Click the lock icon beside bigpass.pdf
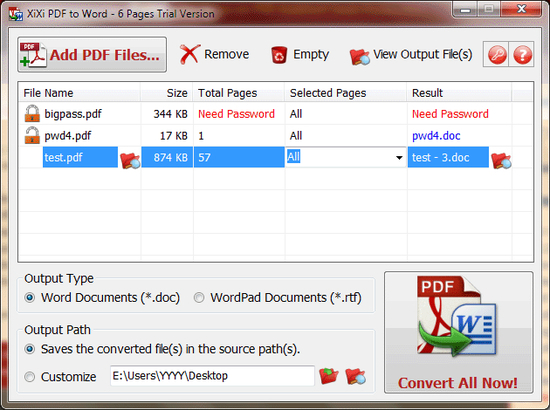 click(32, 114)
